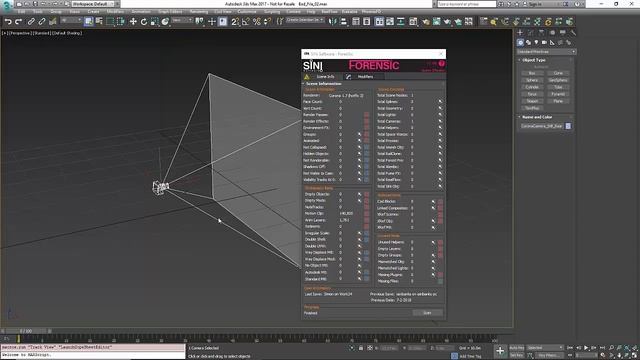The width and height of the screenshot is (640, 360).
Task: Open the Create Selection Set dropdown
Action: (x=304, y=20)
